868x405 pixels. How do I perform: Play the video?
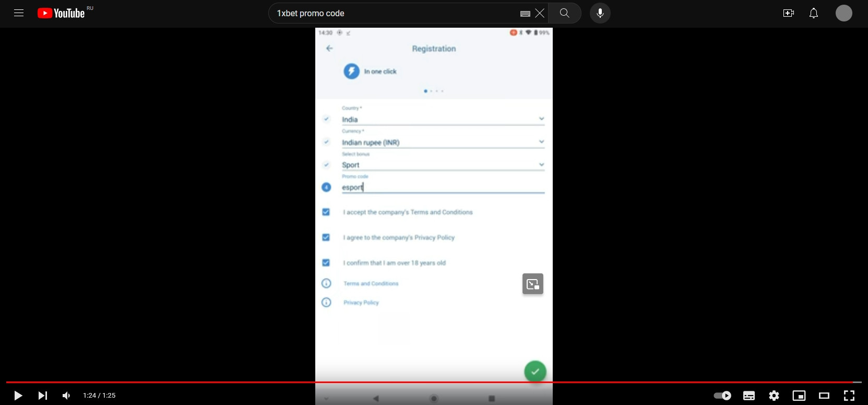pos(18,396)
